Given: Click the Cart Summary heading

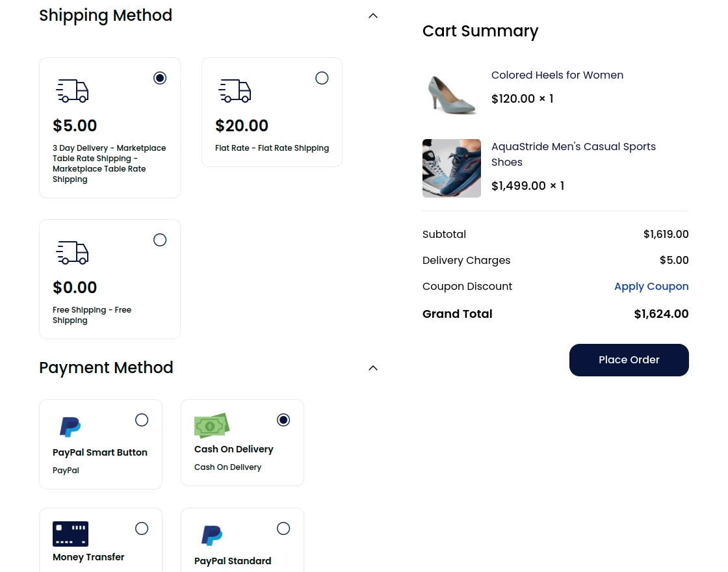Looking at the screenshot, I should click(480, 31).
